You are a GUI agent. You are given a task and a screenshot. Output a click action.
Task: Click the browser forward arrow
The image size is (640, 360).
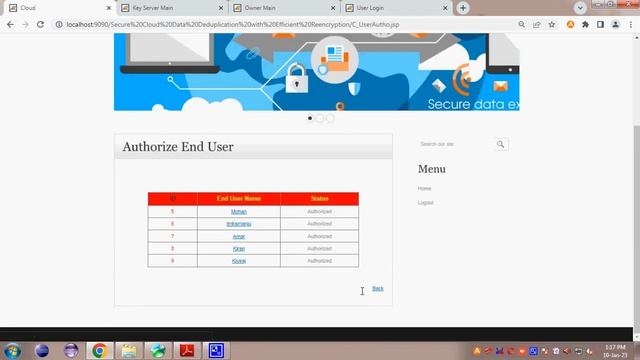tap(25, 24)
